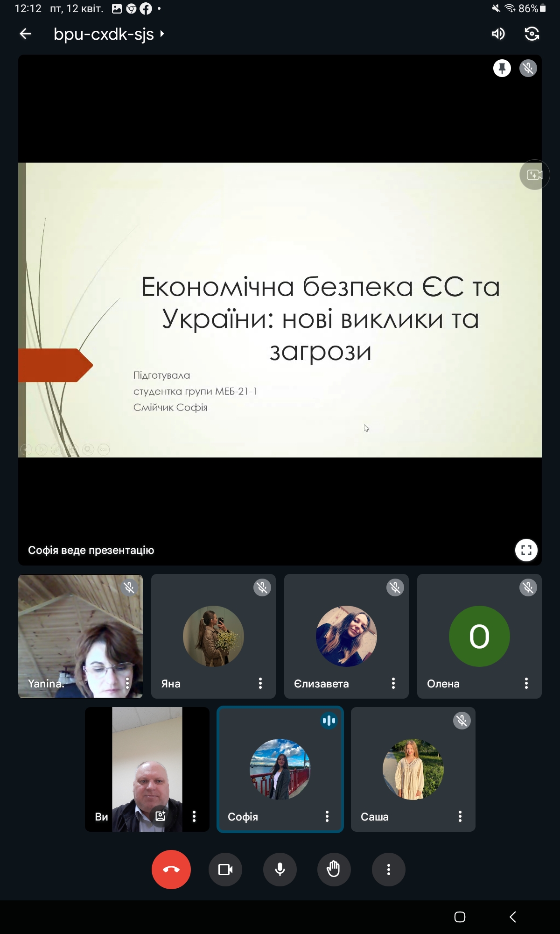This screenshot has height=934, width=560.
Task: Click muted mic icon on presentation tile
Action: [x=528, y=68]
